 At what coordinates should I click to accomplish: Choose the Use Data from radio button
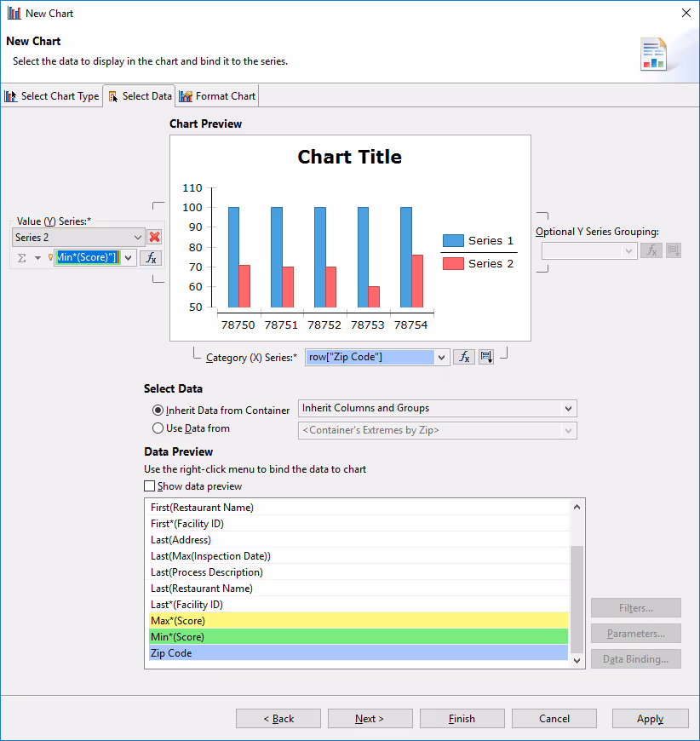pos(158,429)
